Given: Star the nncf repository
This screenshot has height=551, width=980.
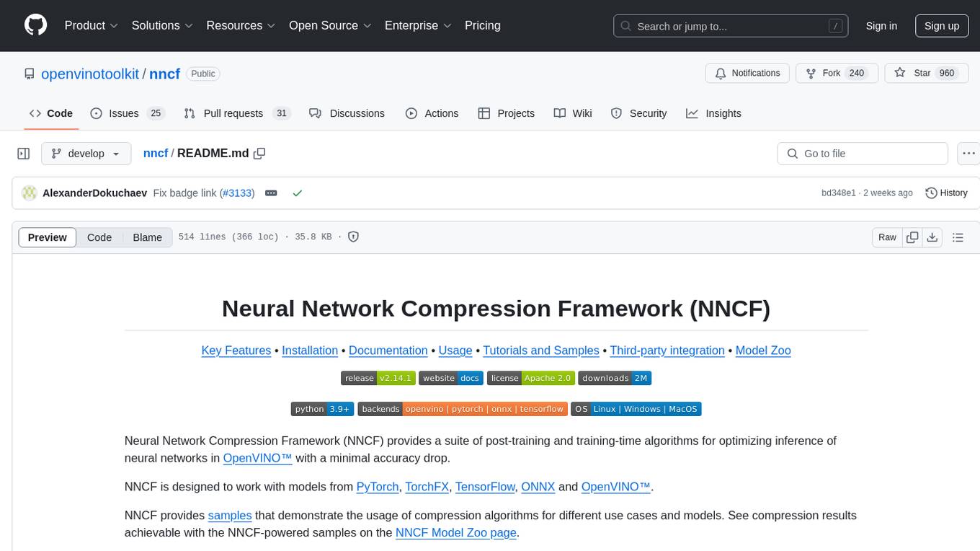Looking at the screenshot, I should pos(926,74).
